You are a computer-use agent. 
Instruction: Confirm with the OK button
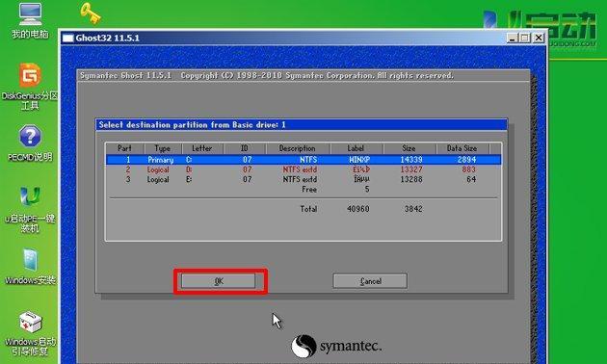point(219,281)
